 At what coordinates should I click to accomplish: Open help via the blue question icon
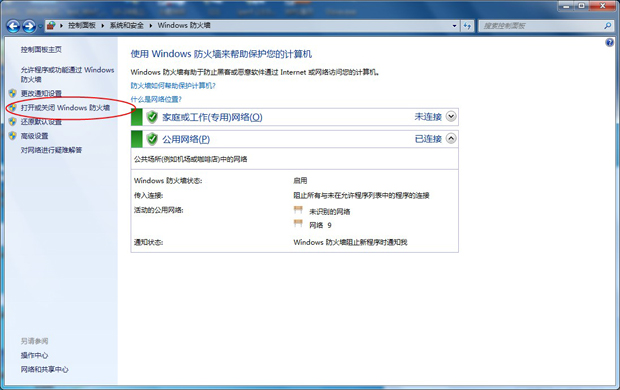point(609,42)
